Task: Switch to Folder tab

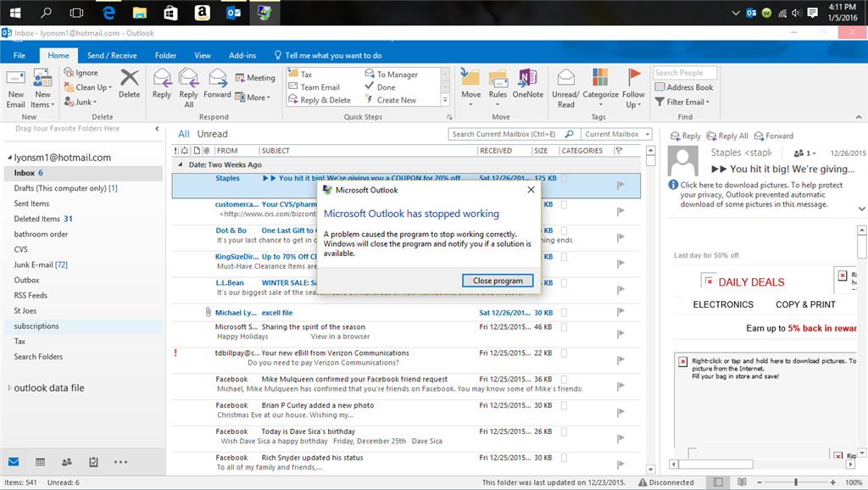Action: pyautogui.click(x=165, y=55)
